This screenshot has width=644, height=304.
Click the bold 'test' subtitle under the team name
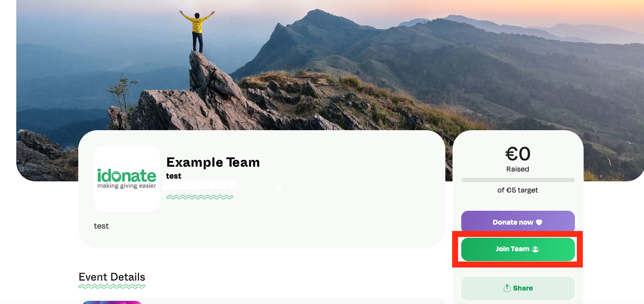(174, 176)
